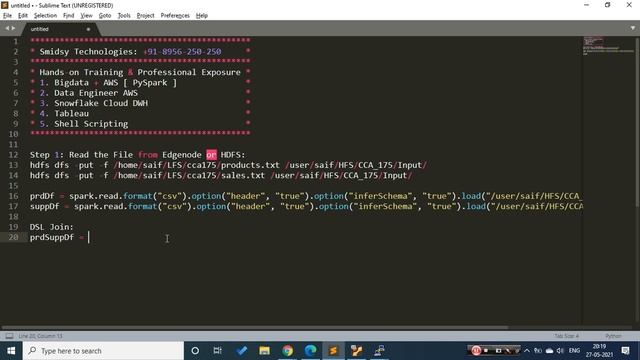Click 'Snowflake Cloud DWH' on line 7

click(x=101, y=103)
